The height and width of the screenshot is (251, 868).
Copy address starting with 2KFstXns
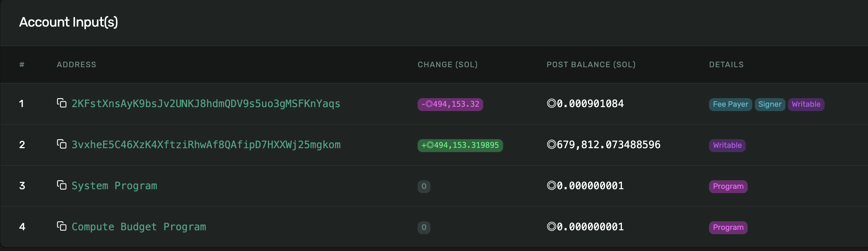62,103
